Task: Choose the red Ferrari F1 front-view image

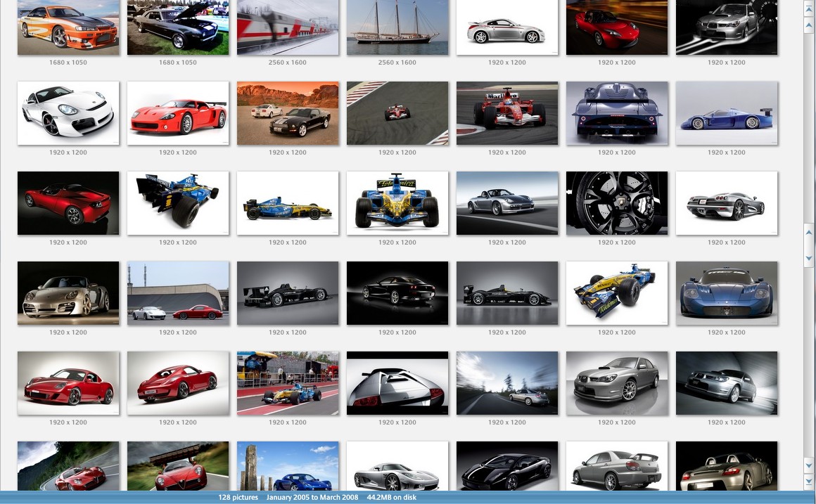Action: [x=507, y=113]
